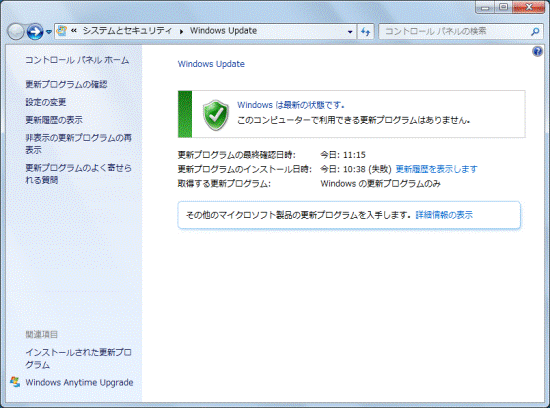Click the magnifier search icon

pos(535,32)
